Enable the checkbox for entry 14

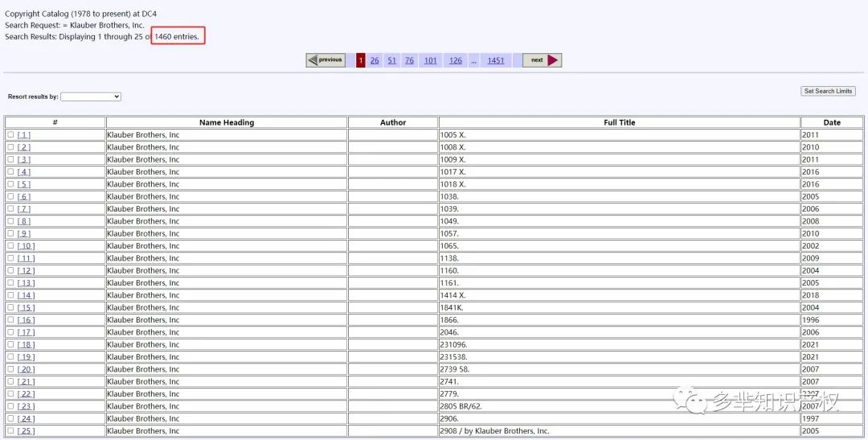[11, 295]
